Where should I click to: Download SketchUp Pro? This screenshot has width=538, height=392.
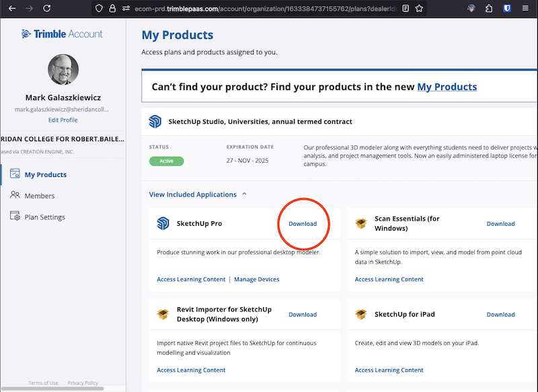303,224
